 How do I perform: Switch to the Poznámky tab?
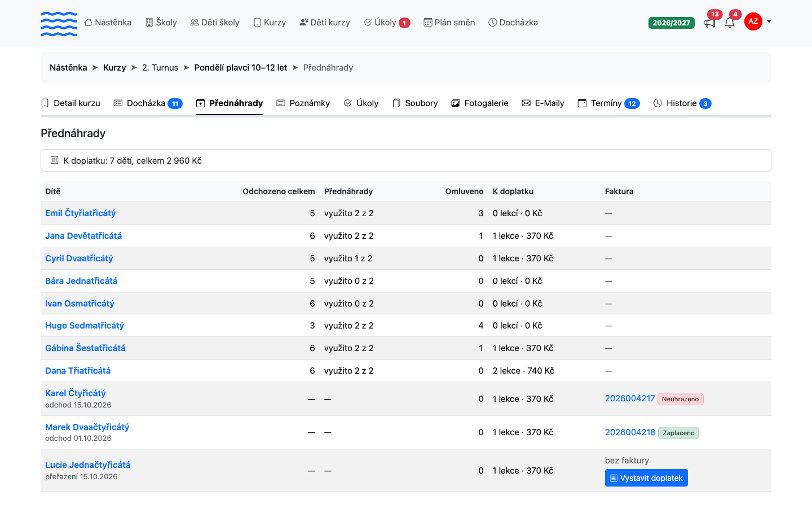[x=303, y=103]
